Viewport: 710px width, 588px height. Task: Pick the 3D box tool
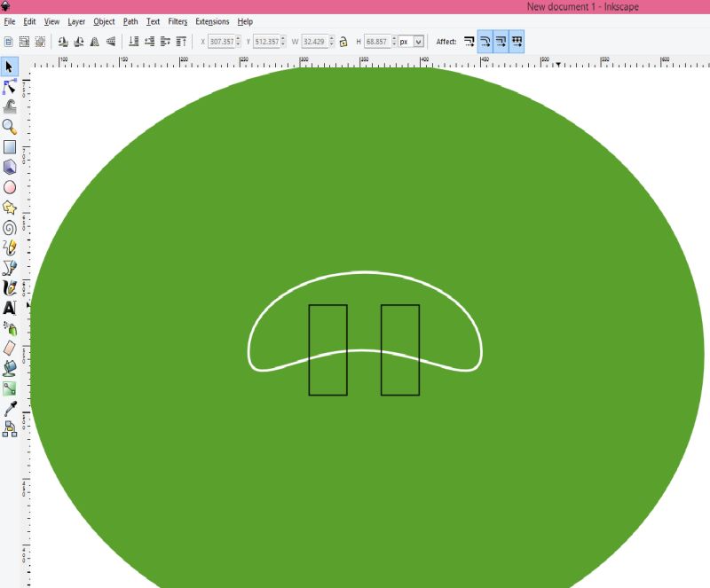[x=12, y=167]
